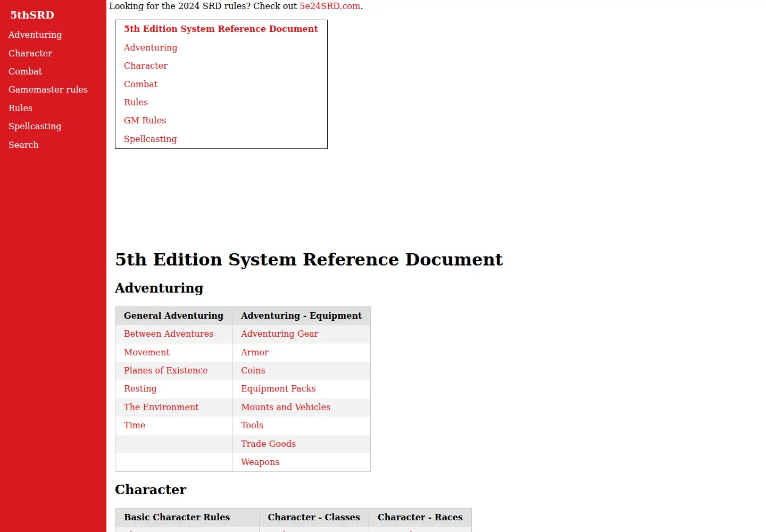The width and height of the screenshot is (766, 532).
Task: Open the Adventuring Gear link
Action: click(279, 334)
